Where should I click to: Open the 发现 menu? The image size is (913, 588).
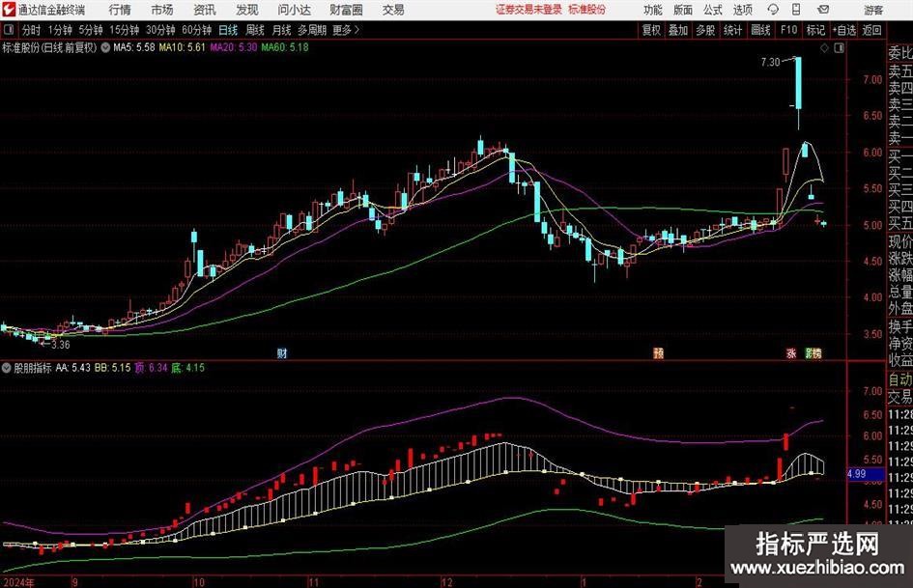(x=247, y=10)
